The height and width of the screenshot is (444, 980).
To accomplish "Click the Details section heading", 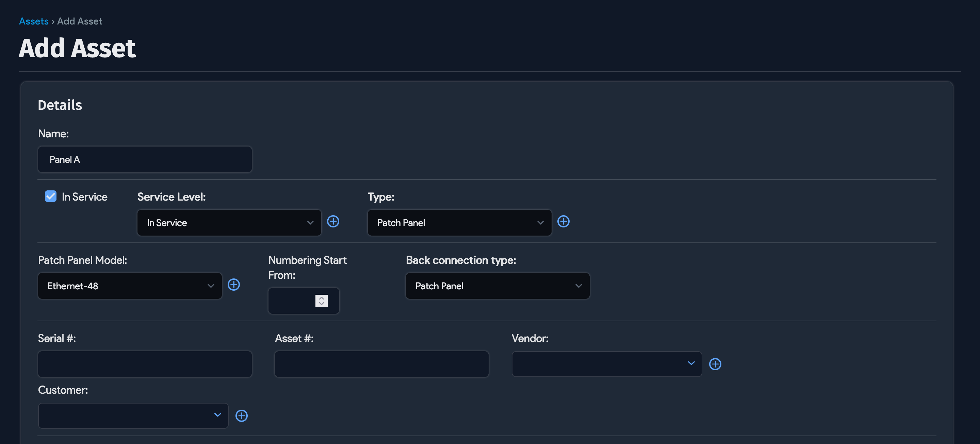I will pos(60,105).
